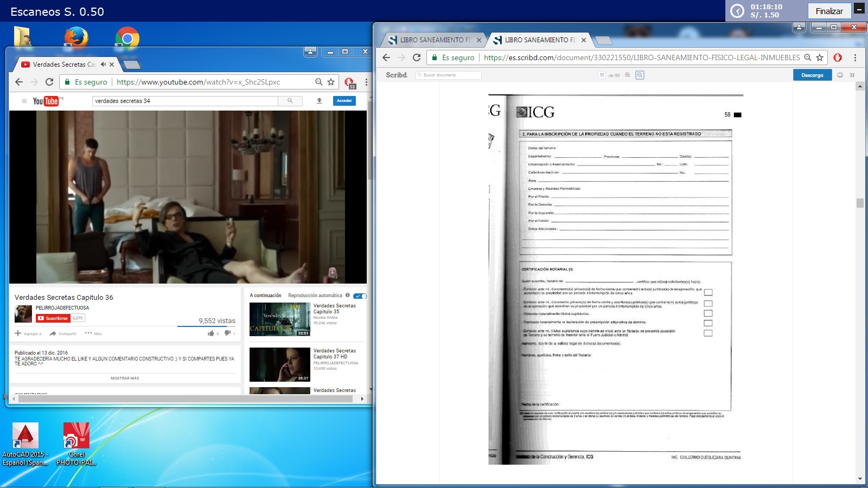Viewport: 868px width, 488px height.
Task: Enter Scribd fullscreen mode icon
Action: (x=852, y=75)
